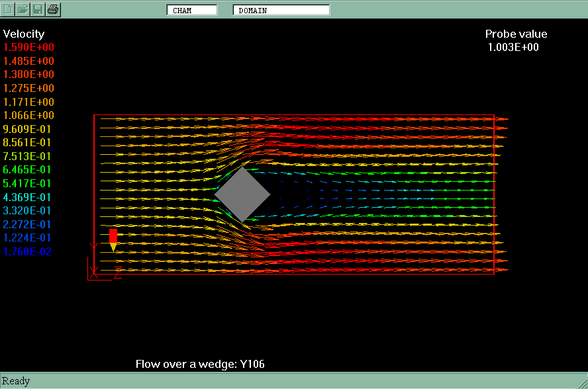Click the Save floppy disk icon
This screenshot has width=588, height=389.
pyautogui.click(x=38, y=9)
